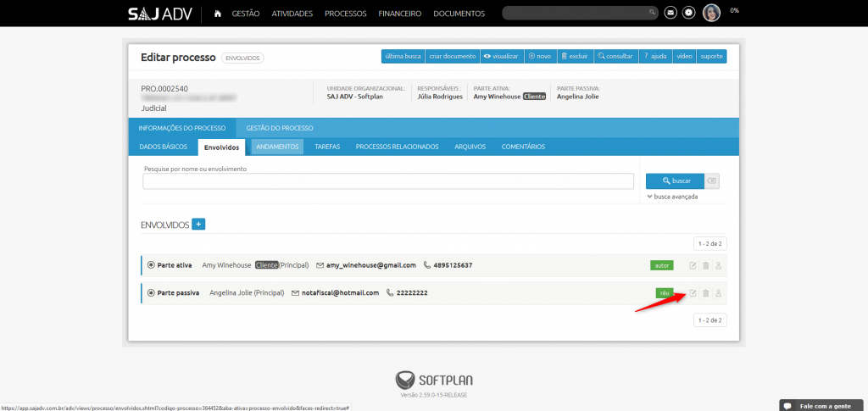Delete the Amy Winehouse party entry
This screenshot has height=411, width=868.
pyautogui.click(x=705, y=265)
